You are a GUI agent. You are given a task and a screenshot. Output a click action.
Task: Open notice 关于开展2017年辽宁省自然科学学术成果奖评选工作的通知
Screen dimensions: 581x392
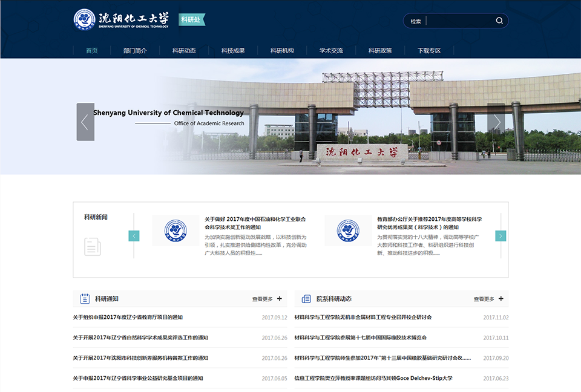pos(140,338)
